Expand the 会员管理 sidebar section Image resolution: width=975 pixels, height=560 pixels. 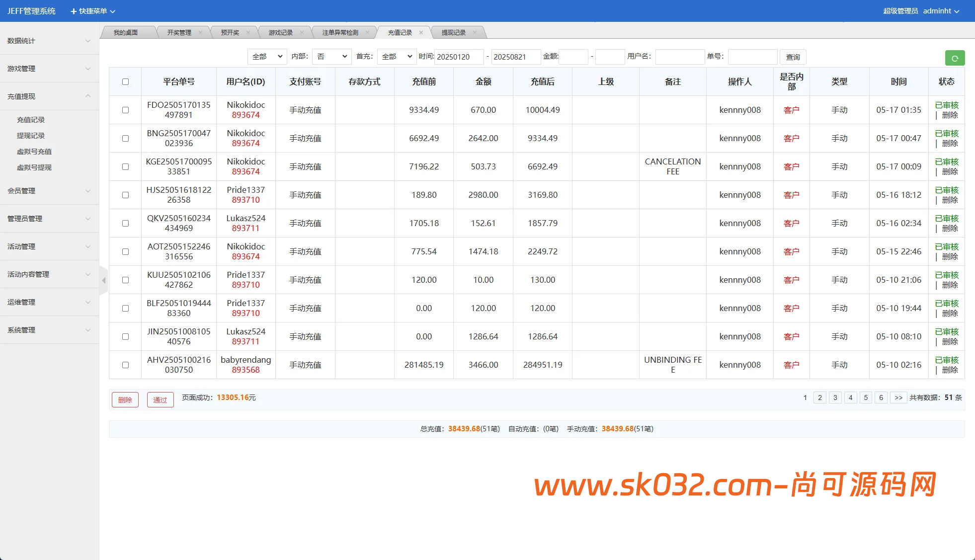49,191
